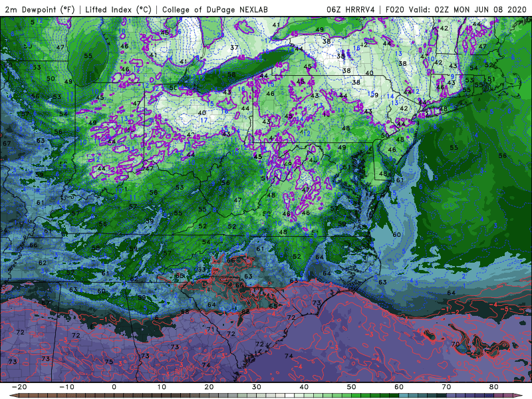
Task: Click the -10 label on the color scale
Action: pos(66,387)
